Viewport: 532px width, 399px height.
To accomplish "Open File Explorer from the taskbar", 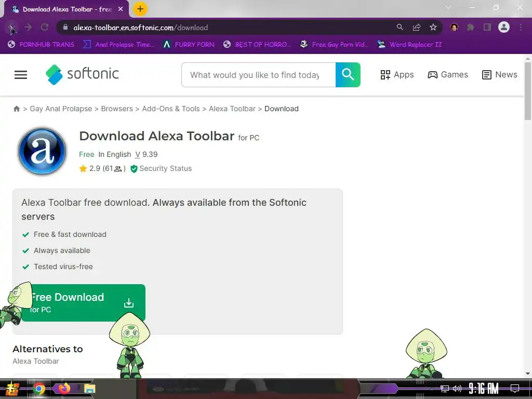I will pyautogui.click(x=89, y=389).
